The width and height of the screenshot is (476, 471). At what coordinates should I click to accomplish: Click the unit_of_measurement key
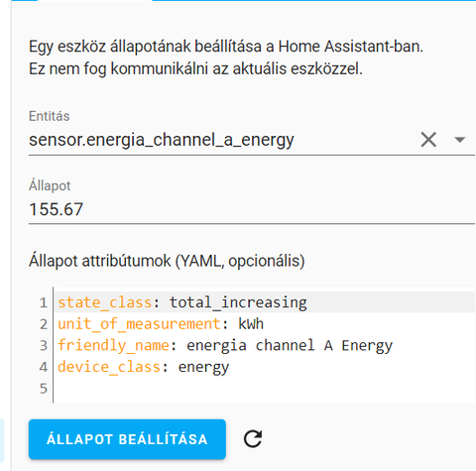tap(139, 324)
